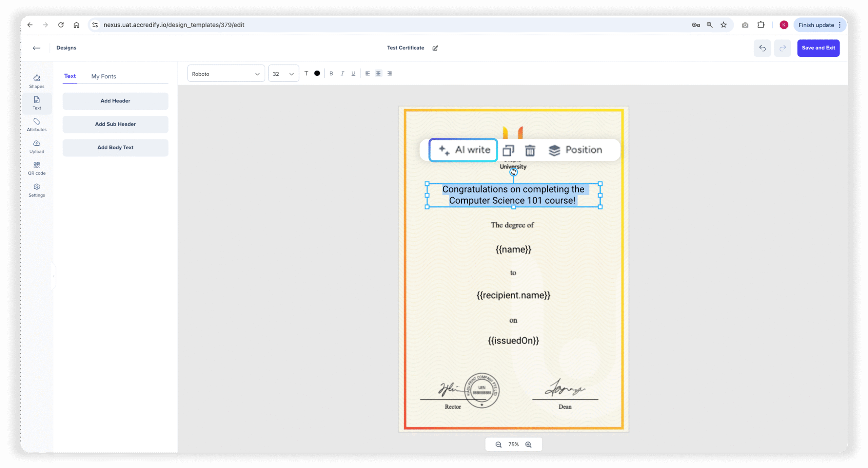
Task: Zoom out the canvas
Action: coord(498,445)
